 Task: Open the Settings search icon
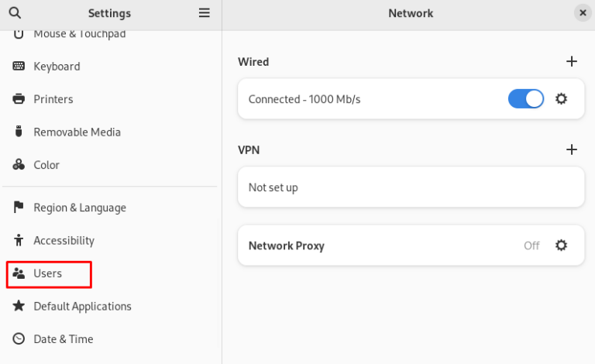pyautogui.click(x=15, y=13)
